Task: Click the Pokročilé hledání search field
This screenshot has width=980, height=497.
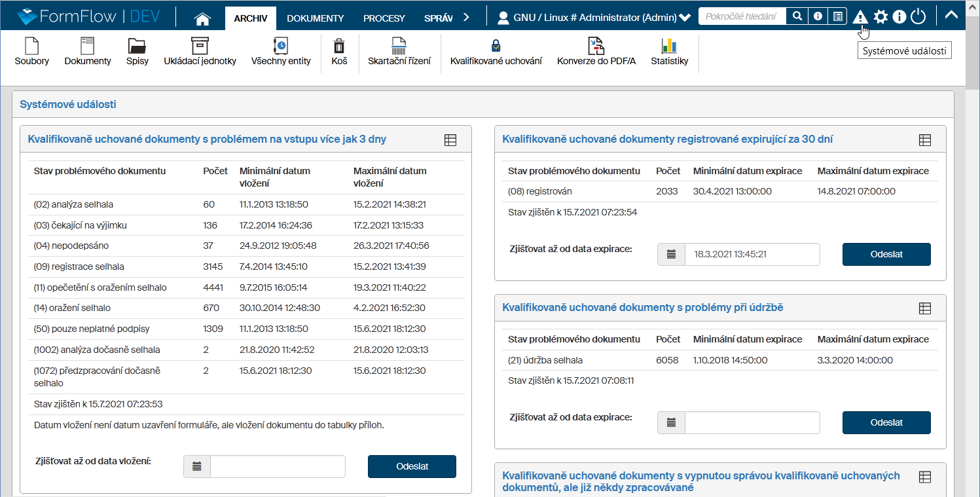Action: (x=741, y=16)
